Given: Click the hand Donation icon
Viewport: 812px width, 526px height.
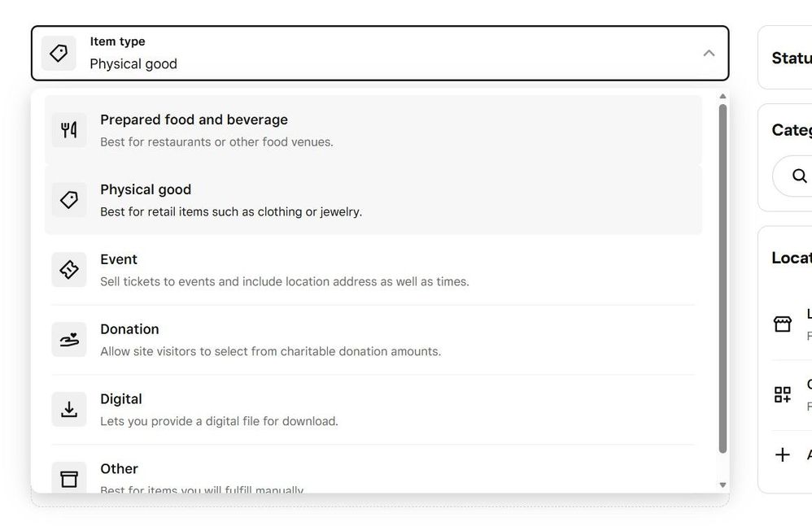Looking at the screenshot, I should coord(69,340).
